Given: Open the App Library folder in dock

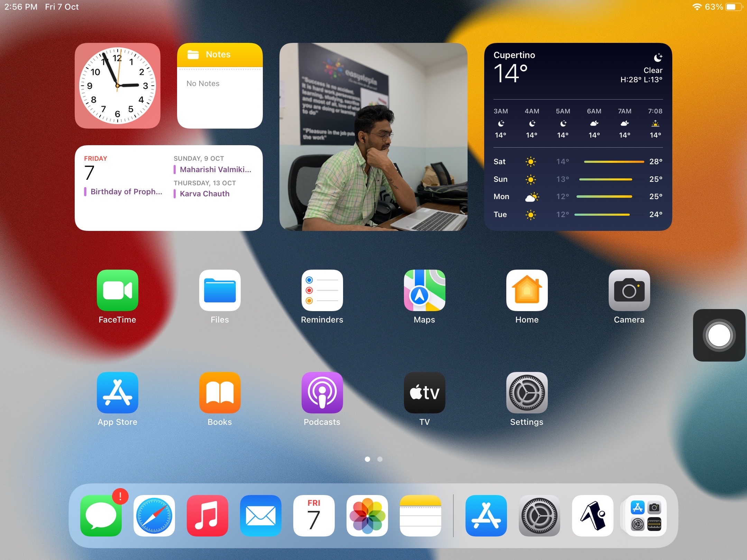Looking at the screenshot, I should (x=646, y=516).
